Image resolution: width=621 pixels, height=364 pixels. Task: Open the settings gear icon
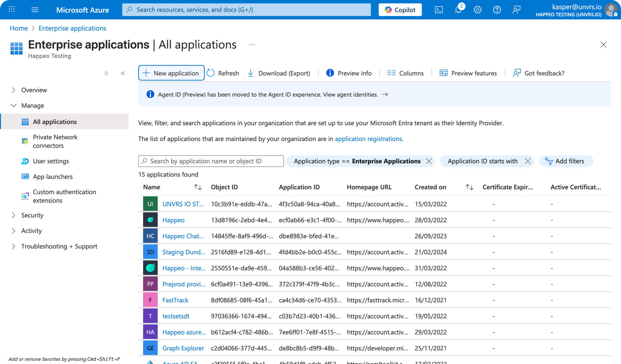coord(477,10)
